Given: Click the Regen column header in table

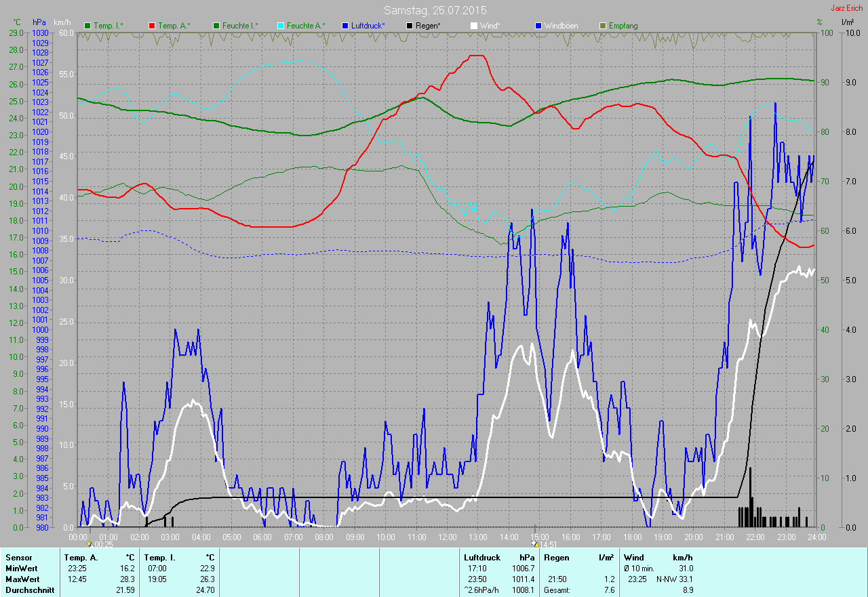Looking at the screenshot, I should tap(557, 558).
